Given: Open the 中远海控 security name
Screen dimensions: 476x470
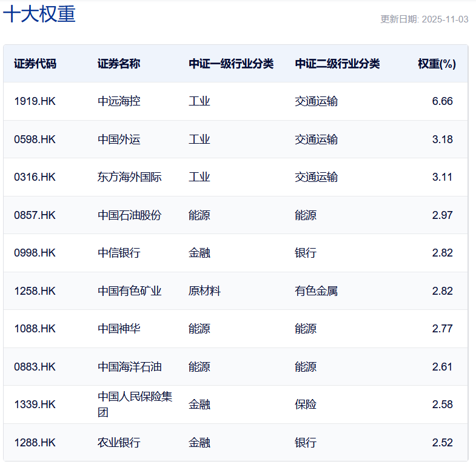Looking at the screenshot, I should click(x=119, y=101).
